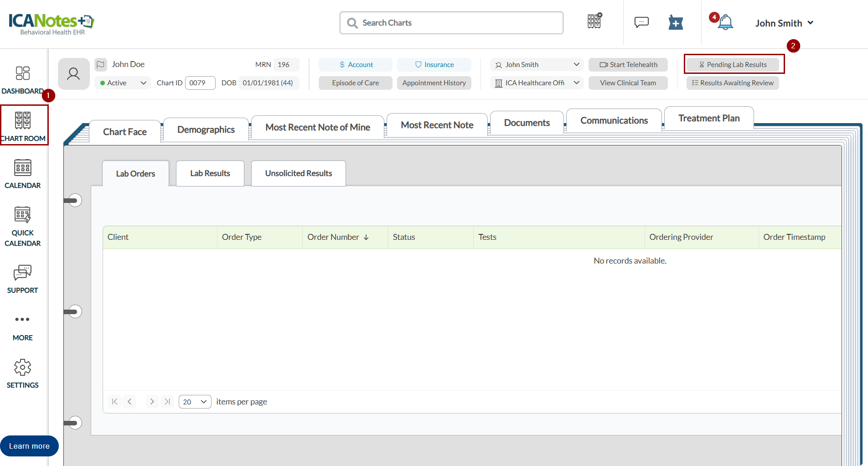868x466 pixels.
Task: Open the John Smith provider dropdown
Action: click(537, 65)
